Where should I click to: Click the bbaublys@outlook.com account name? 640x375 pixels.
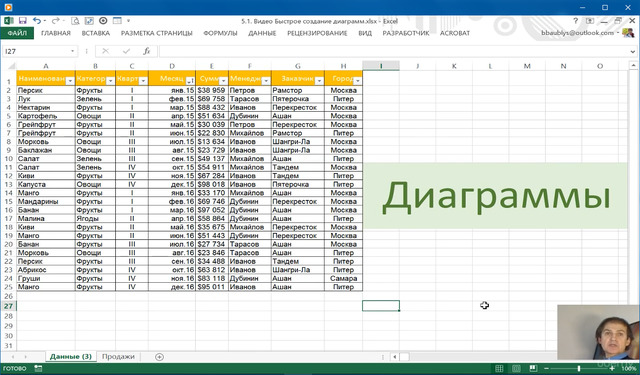point(578,33)
